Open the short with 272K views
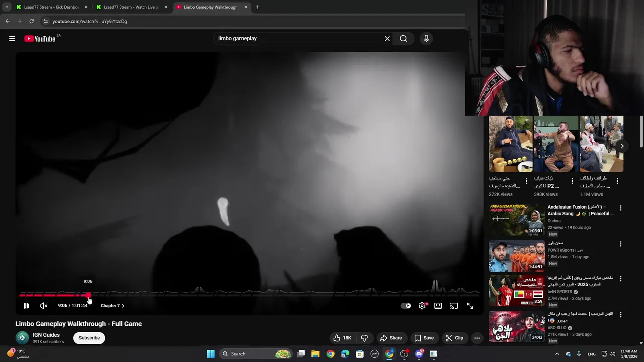Viewport: 644px width, 362px height. coord(511,144)
